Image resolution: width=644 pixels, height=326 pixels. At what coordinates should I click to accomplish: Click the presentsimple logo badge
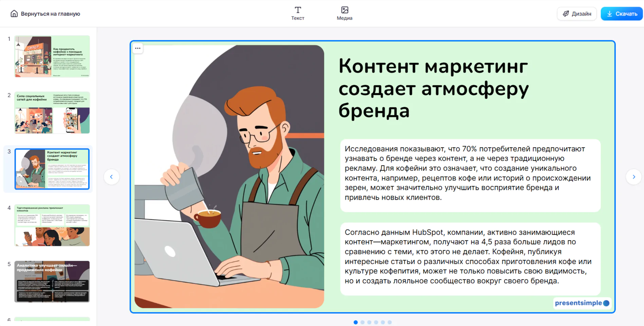[x=582, y=303]
